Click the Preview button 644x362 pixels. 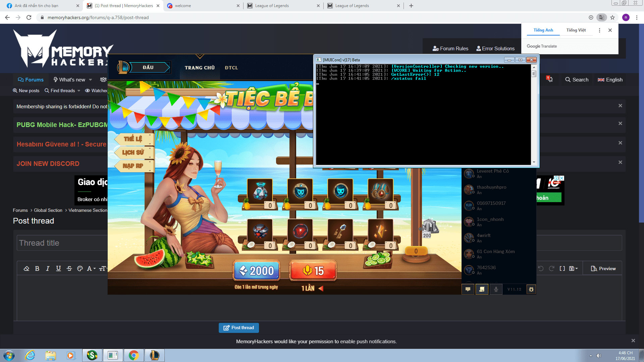(x=603, y=268)
